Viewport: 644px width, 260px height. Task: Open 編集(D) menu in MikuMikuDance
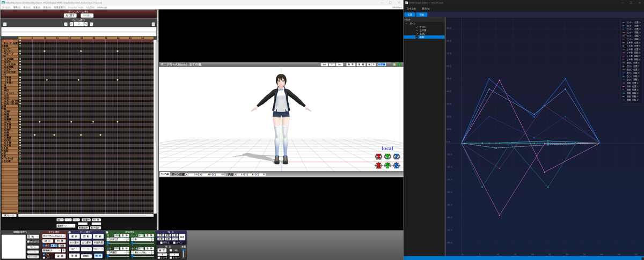[17, 8]
